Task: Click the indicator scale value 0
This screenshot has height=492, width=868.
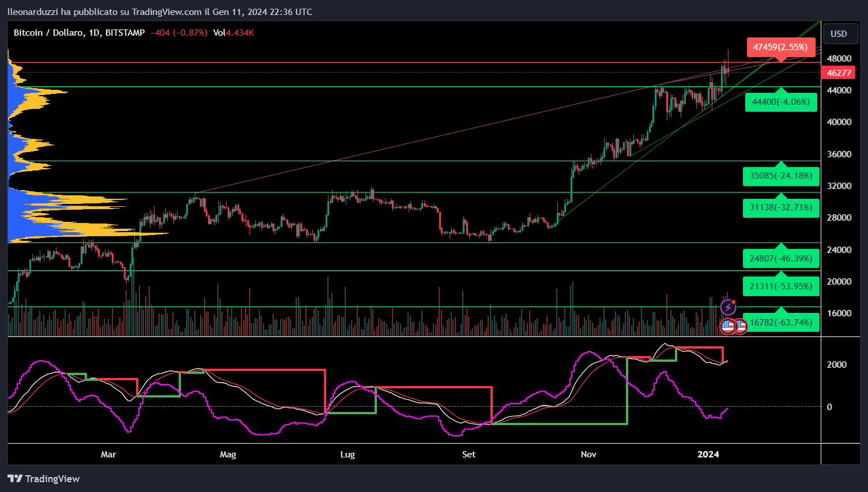Action: (829, 407)
